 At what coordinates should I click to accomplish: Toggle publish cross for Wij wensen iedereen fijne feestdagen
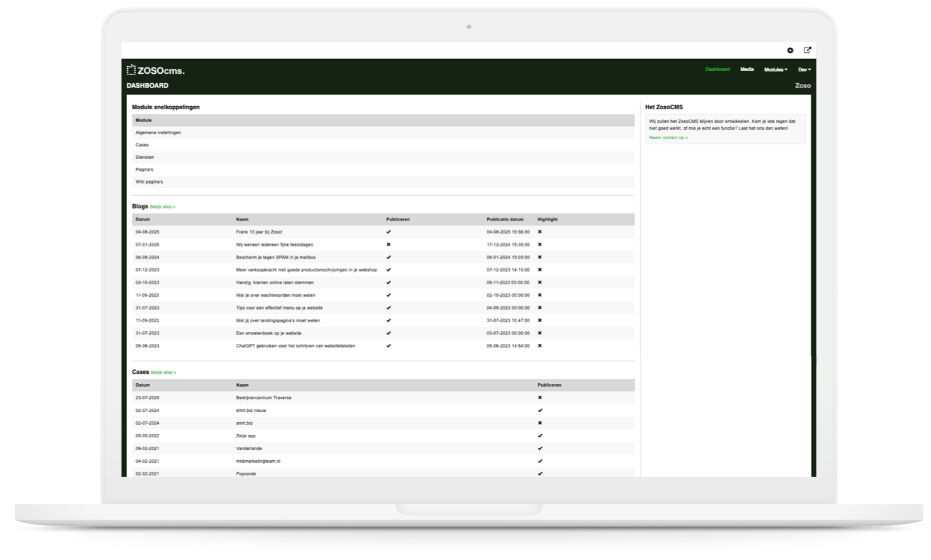389,245
